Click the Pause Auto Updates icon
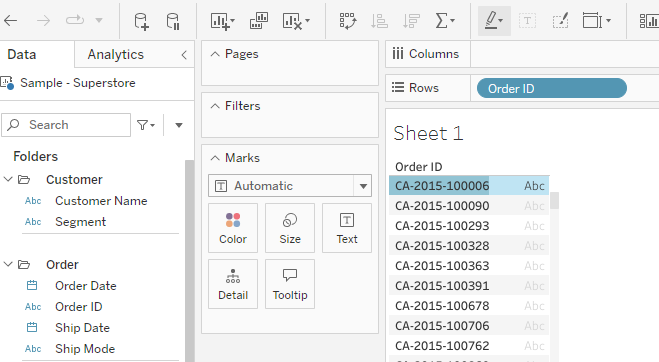The image size is (659, 362). (x=173, y=21)
